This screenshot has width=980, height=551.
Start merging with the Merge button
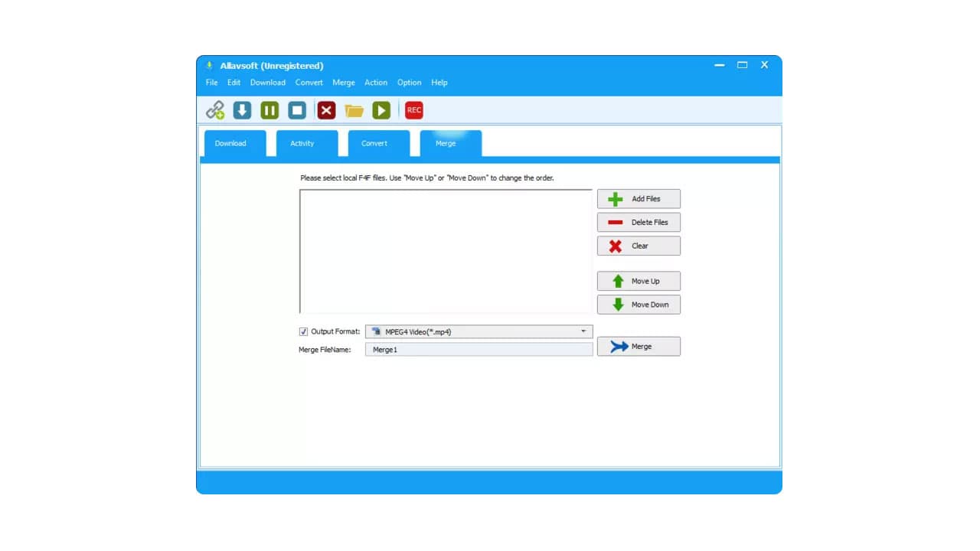[639, 346]
